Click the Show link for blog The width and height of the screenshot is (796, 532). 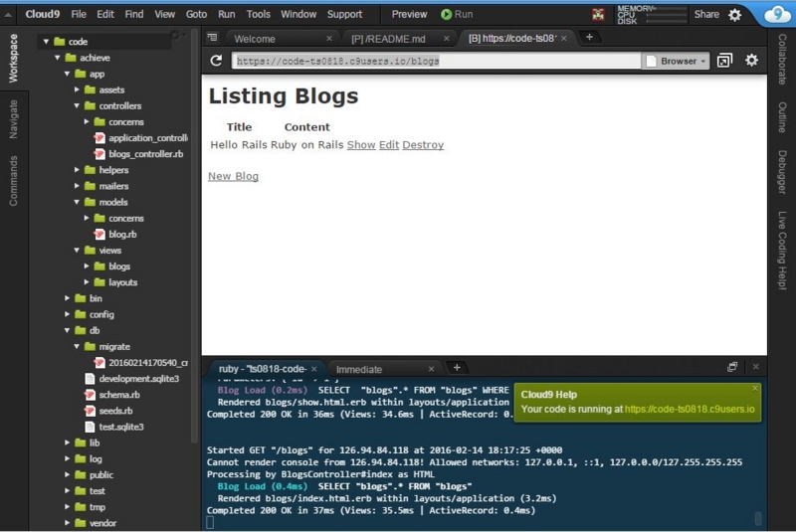click(x=361, y=145)
